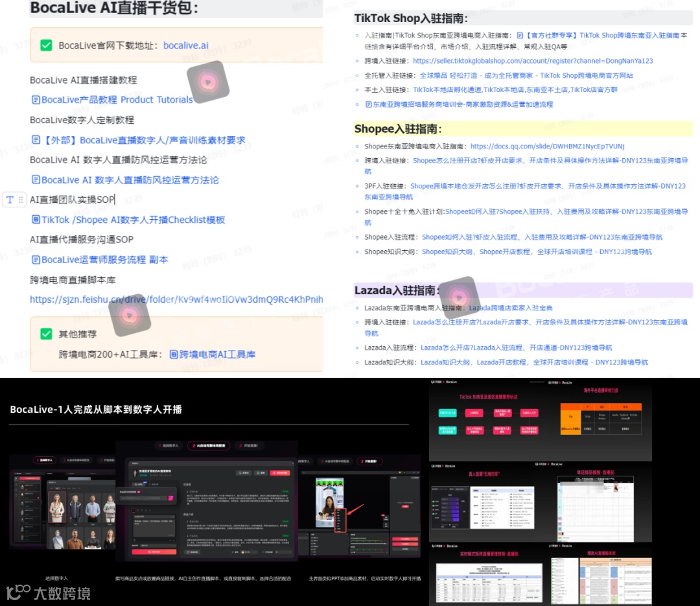The image size is (700, 606).
Task: Open Shopee如何入驻?Shopee入驻扶持 link
Action: click(566, 211)
